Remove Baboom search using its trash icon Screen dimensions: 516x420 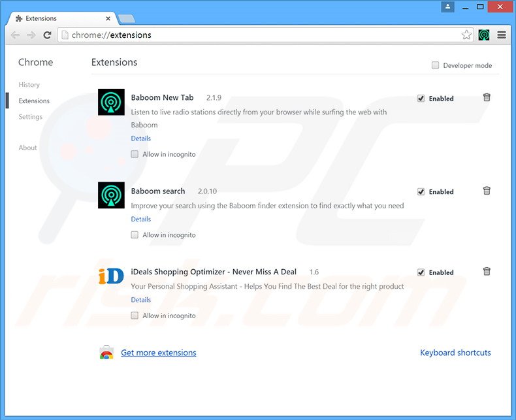coord(487,191)
